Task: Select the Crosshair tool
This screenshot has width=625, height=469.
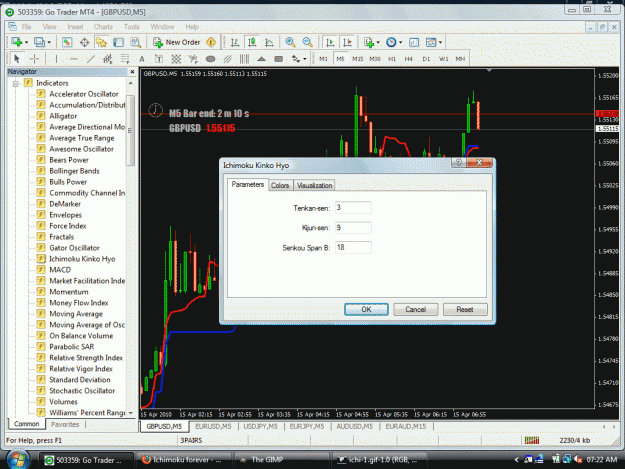Action: pyautogui.click(x=34, y=59)
